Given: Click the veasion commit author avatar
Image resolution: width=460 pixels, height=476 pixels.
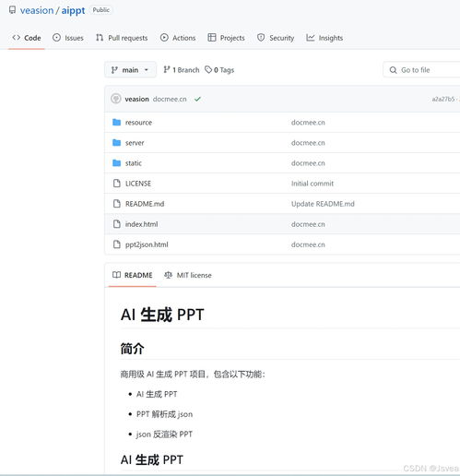Looking at the screenshot, I should click(116, 99).
